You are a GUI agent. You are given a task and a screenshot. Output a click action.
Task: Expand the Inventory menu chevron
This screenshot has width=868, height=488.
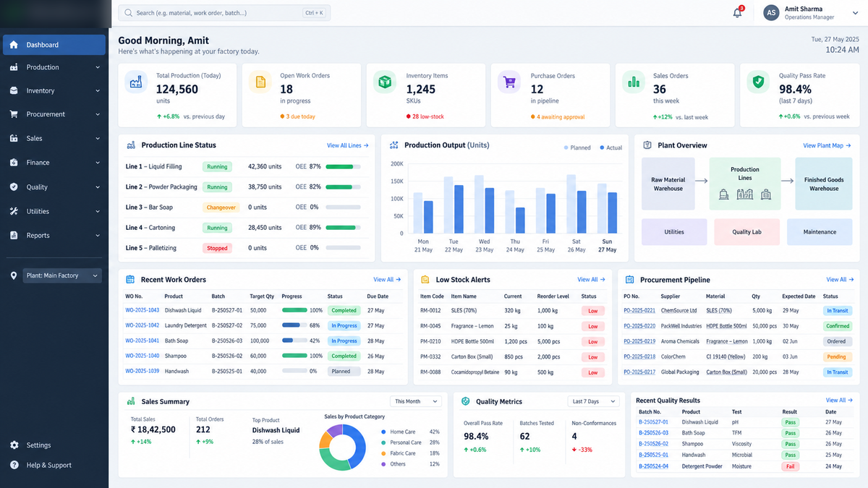pos(98,91)
